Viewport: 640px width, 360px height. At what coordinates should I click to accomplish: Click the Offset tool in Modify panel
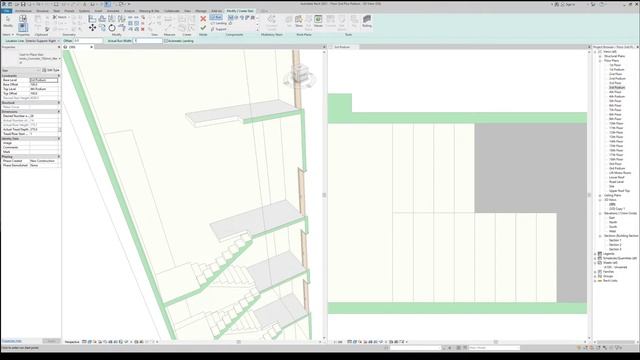point(102,19)
